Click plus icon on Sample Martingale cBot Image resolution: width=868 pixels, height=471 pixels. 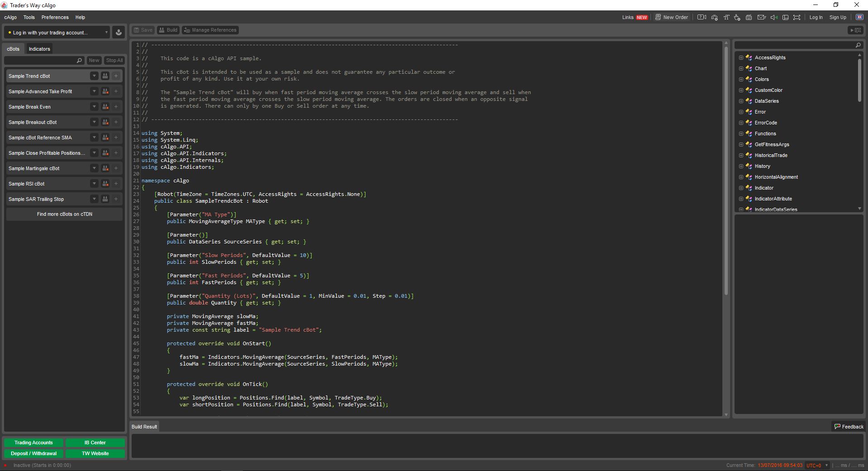(x=116, y=168)
